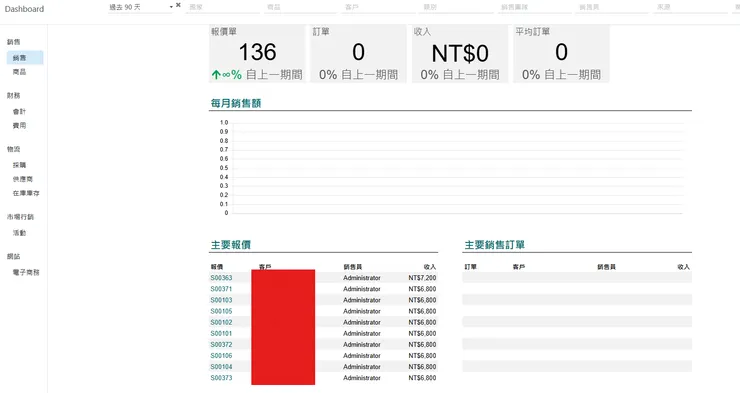
Task: Click the 平均訂單 card
Action: [561, 54]
